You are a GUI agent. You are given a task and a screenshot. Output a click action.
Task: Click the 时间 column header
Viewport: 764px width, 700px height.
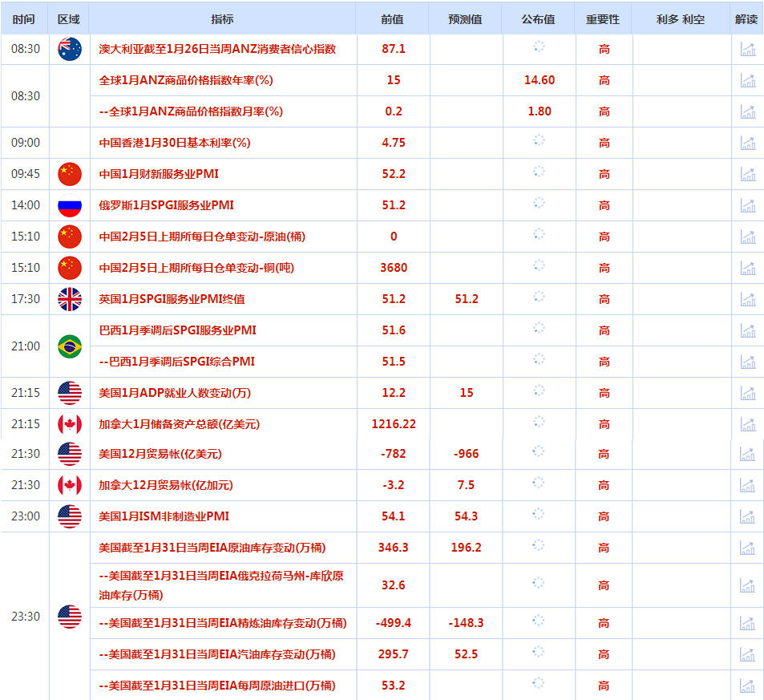pos(24,19)
